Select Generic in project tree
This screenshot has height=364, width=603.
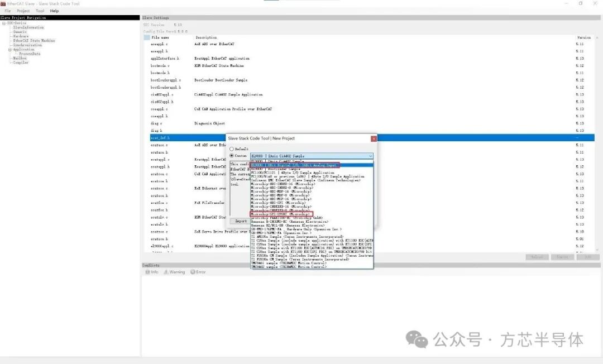(20, 32)
